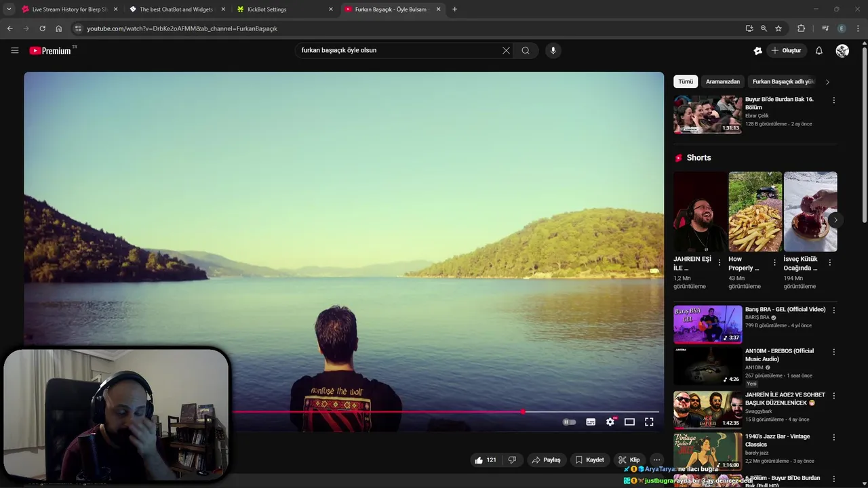Viewport: 868px width, 488px height.
Task: Open the Chrome profile E button
Action: coord(842,28)
